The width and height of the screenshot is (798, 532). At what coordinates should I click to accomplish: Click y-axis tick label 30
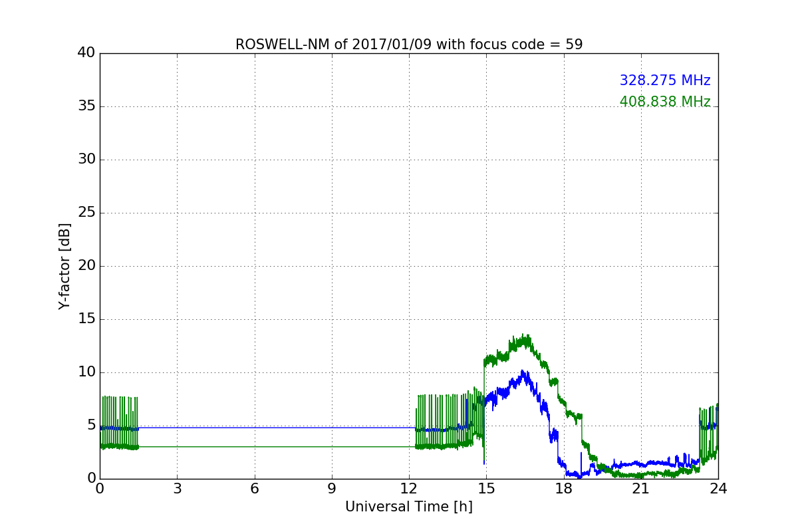pyautogui.click(x=86, y=160)
